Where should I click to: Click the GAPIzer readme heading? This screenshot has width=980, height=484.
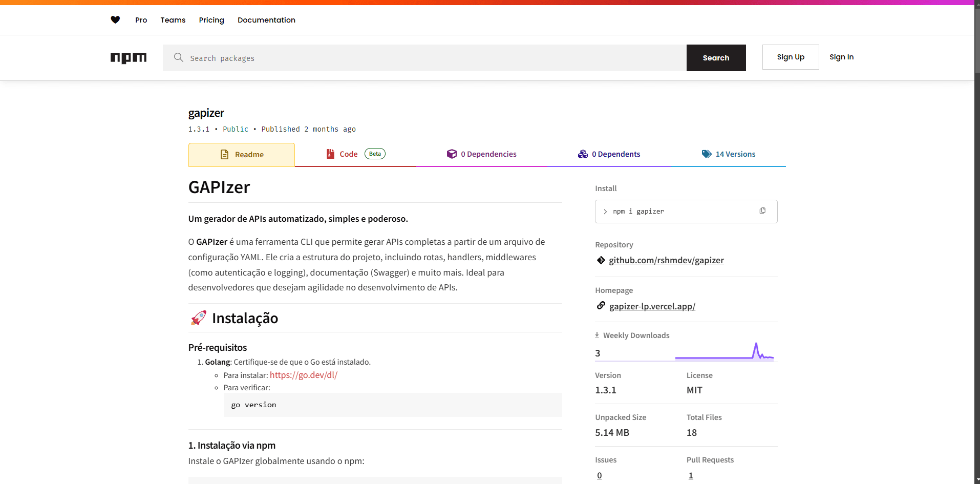pos(219,187)
